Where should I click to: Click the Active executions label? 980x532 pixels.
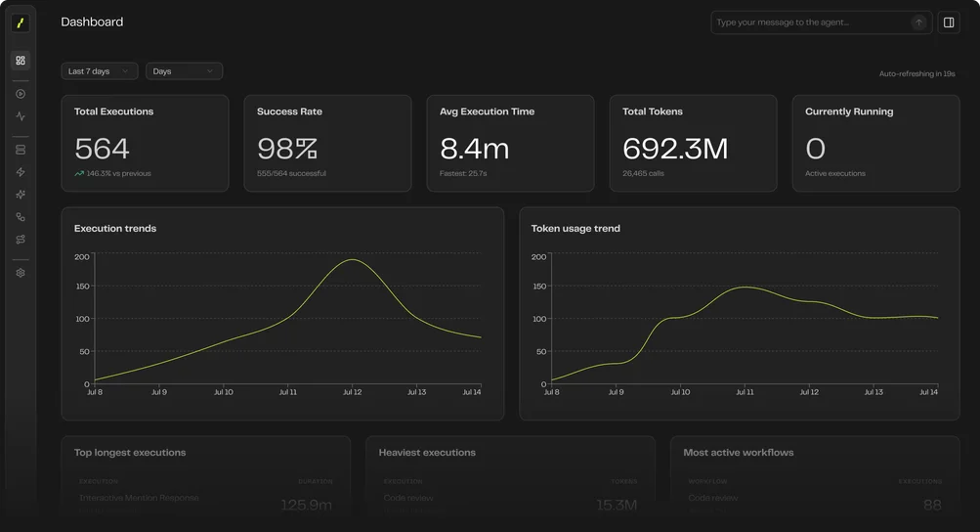point(835,173)
